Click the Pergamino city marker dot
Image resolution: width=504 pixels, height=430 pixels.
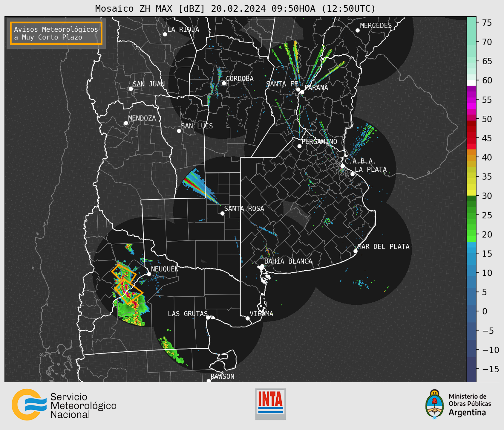[x=299, y=146]
